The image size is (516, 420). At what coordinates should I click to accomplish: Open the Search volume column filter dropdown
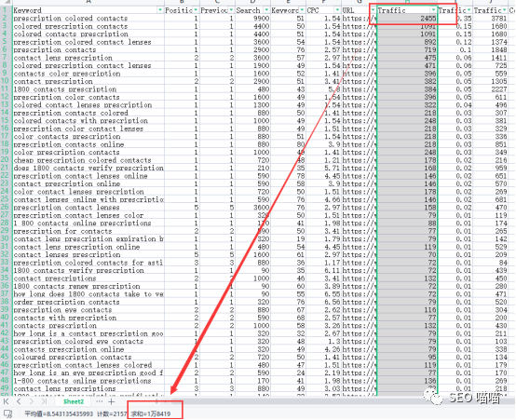point(266,10)
